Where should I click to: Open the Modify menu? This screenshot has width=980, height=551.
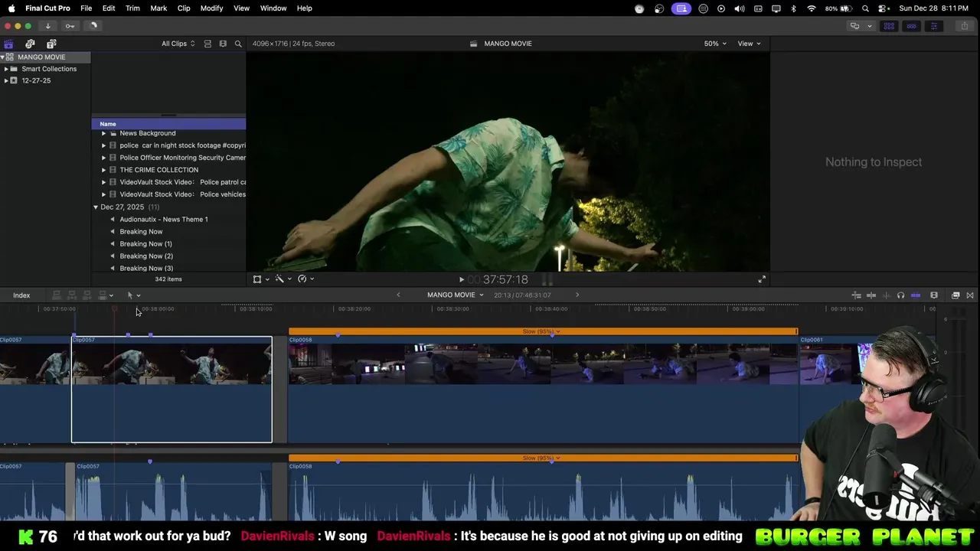[x=211, y=8]
